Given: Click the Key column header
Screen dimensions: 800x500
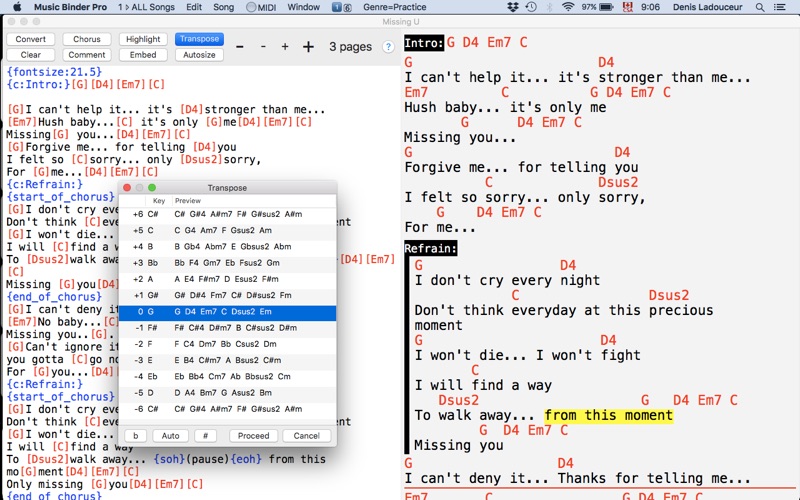Looking at the screenshot, I should tap(159, 201).
